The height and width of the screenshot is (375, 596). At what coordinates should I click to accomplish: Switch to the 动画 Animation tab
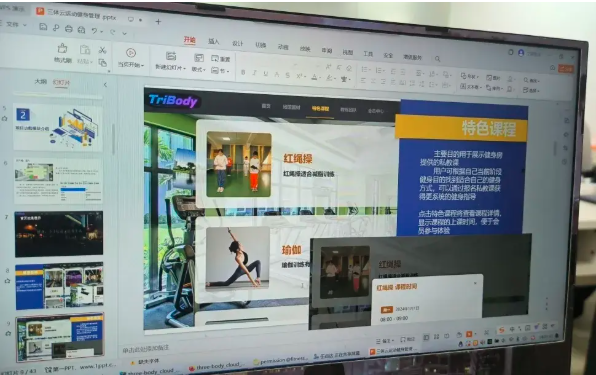pyautogui.click(x=283, y=47)
